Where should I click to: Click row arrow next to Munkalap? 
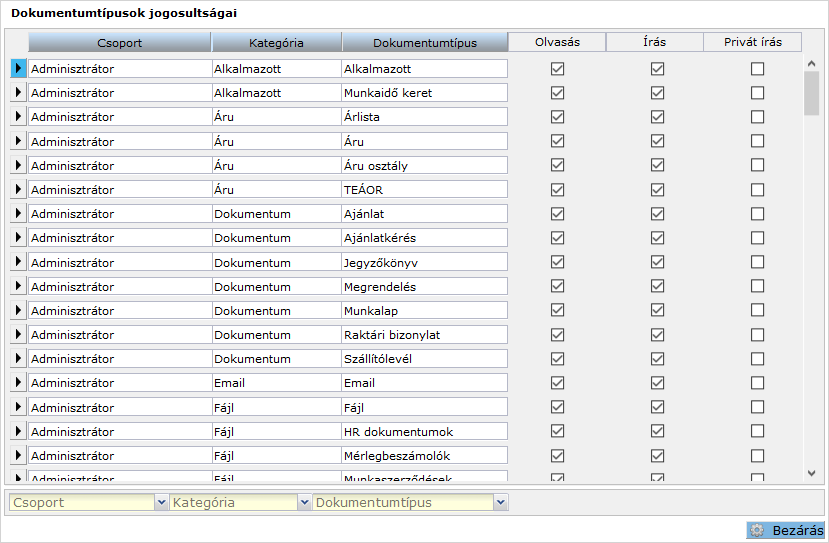pos(18,310)
